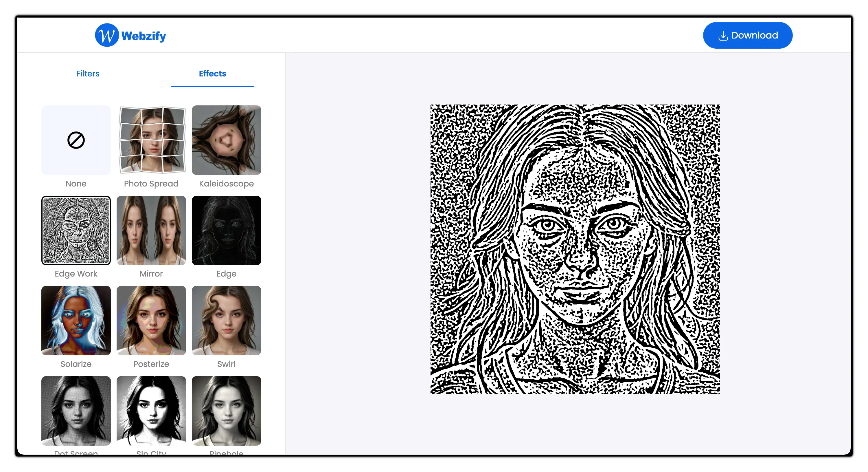Choose the Mirror effect thumbnail
This screenshot has height=472, width=868.
click(x=151, y=230)
